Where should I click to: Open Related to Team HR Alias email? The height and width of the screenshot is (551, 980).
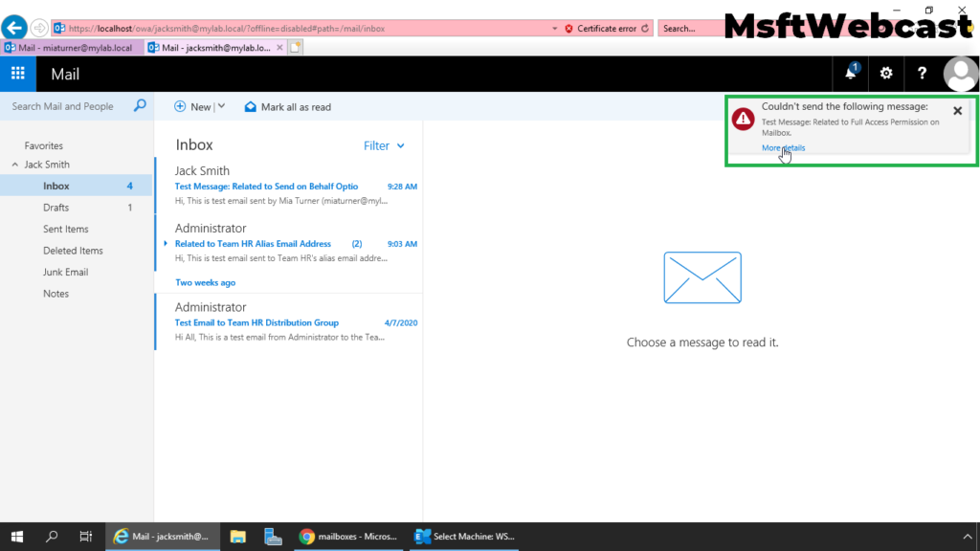(x=289, y=243)
